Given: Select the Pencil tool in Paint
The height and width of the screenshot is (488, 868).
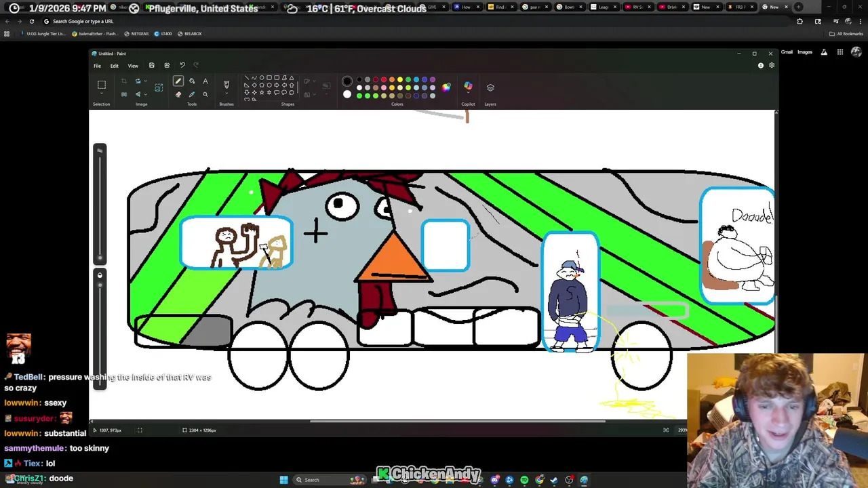Looking at the screenshot, I should [x=178, y=81].
